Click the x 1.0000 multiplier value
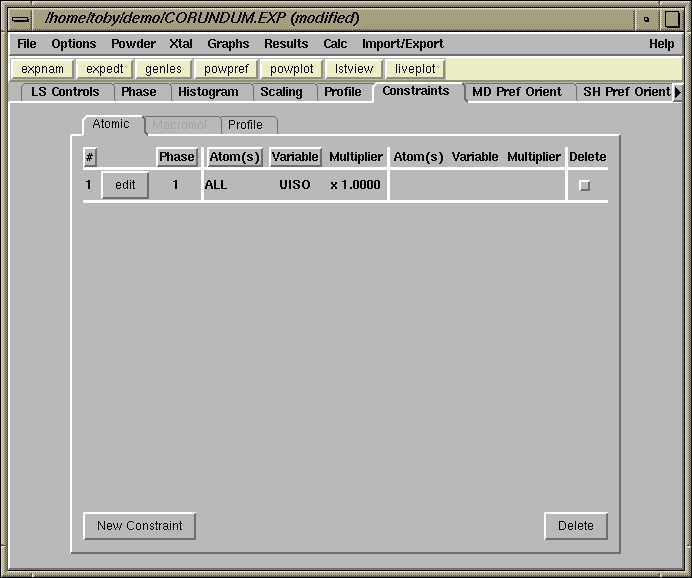This screenshot has height=578, width=692. pos(355,184)
